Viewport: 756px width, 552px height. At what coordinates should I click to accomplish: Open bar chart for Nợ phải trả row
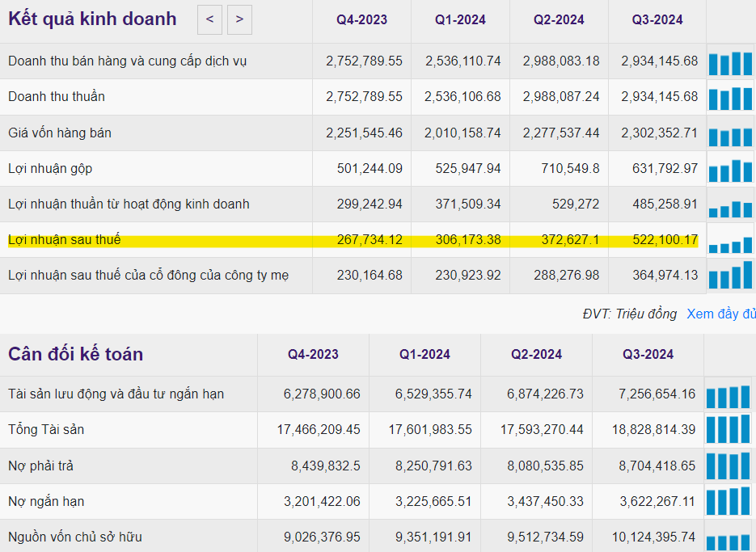[728, 466]
